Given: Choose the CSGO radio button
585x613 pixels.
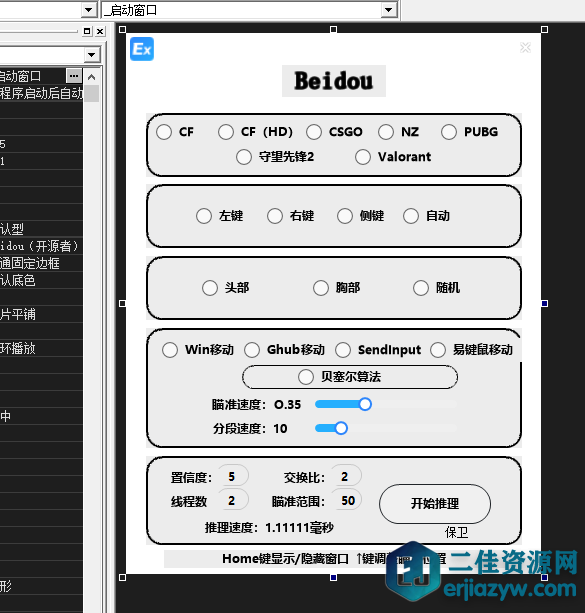Looking at the screenshot, I should point(314,132).
